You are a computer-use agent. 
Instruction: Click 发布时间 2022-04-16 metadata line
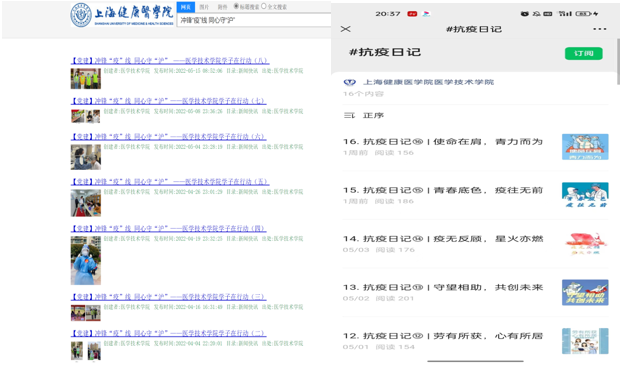(204, 307)
